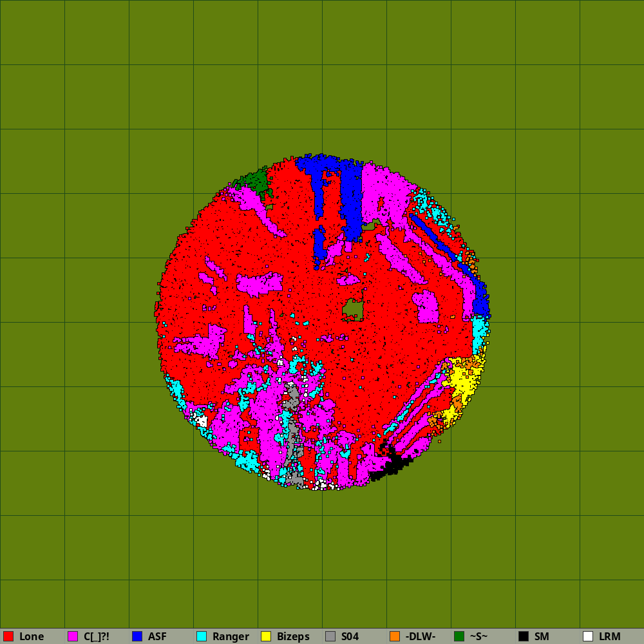The image size is (644, 644).
Task: Select the 'SM' legend label
Action: point(542,637)
